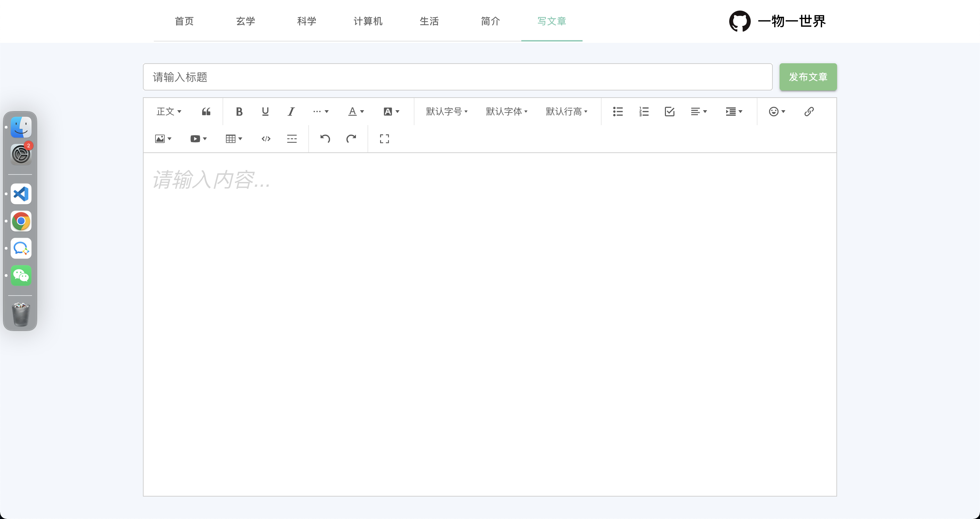Click the GitHub logo icon
This screenshot has height=519, width=980.
(x=739, y=21)
